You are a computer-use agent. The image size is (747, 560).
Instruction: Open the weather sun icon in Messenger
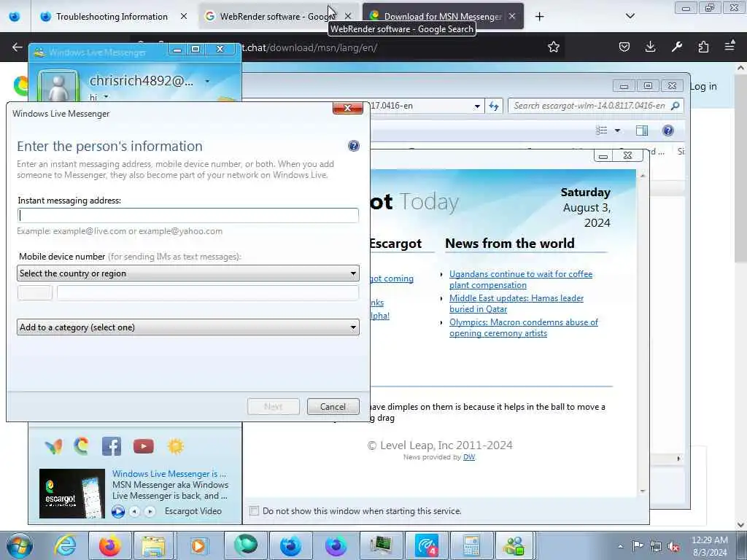point(175,446)
